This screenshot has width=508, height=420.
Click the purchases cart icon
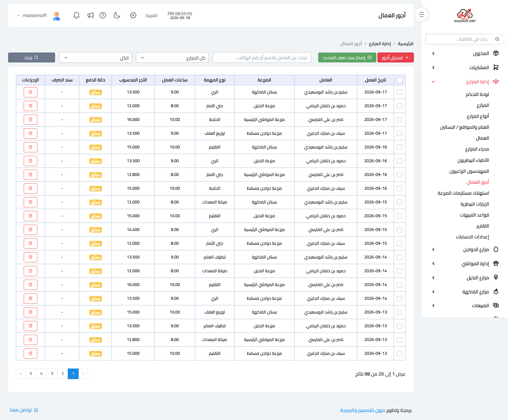(496, 67)
